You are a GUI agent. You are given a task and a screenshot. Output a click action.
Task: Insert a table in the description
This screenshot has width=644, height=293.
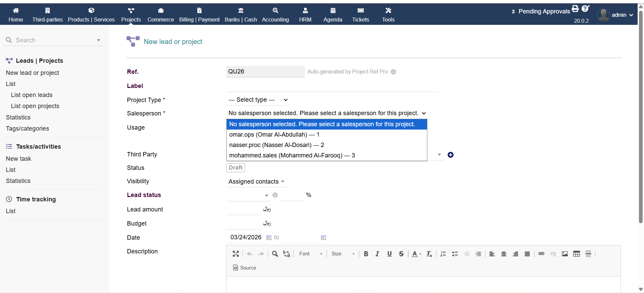[x=576, y=254]
